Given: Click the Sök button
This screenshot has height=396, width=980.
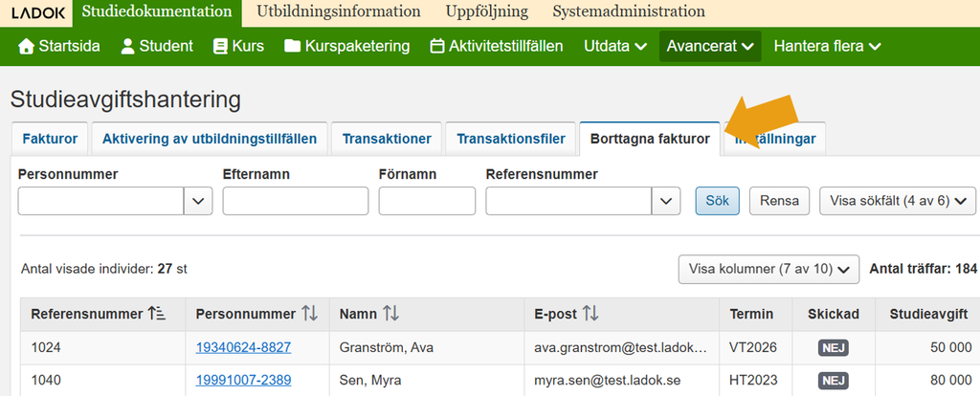Looking at the screenshot, I should (x=718, y=201).
